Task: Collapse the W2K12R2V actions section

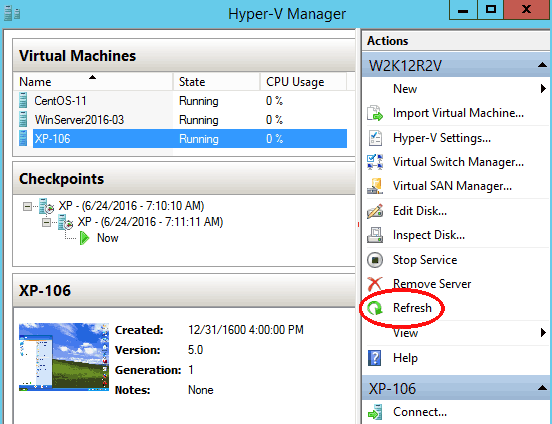Action: click(542, 65)
